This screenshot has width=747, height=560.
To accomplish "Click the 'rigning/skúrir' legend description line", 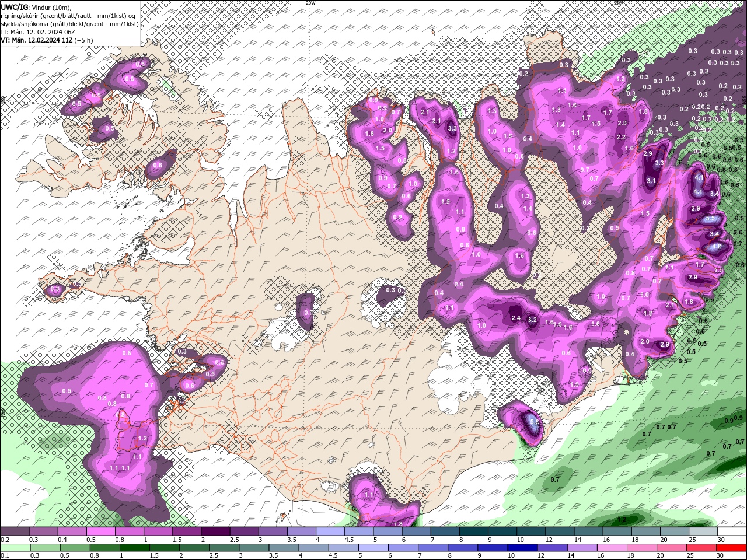I will pos(68,15).
